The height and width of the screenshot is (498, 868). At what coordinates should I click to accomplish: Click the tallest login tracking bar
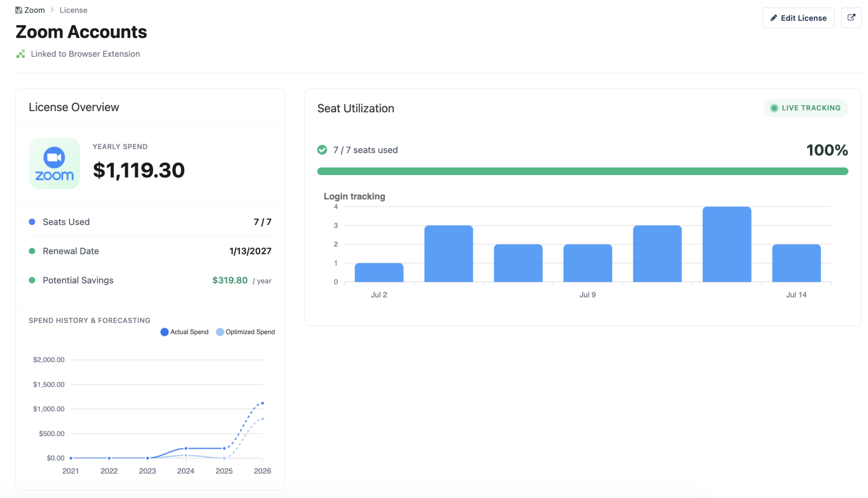[727, 244]
